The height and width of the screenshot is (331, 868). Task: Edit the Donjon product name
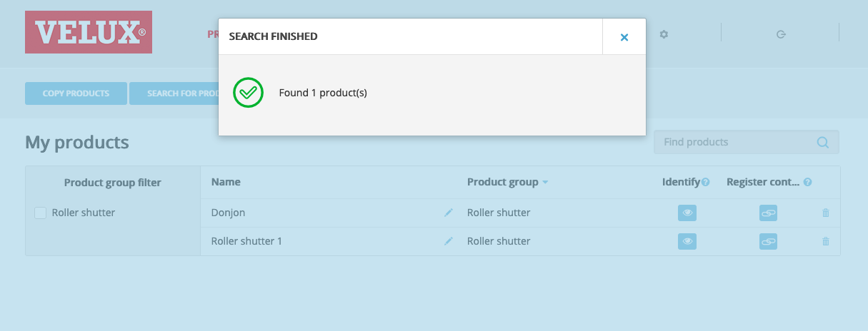(449, 213)
